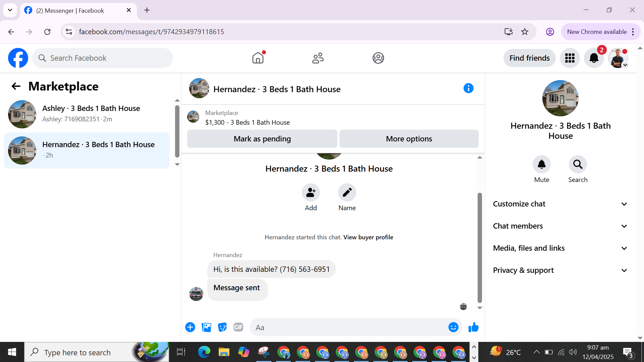Screen dimensions: 644x362
Task: Open Facebook notifications bell
Action: pos(594,58)
